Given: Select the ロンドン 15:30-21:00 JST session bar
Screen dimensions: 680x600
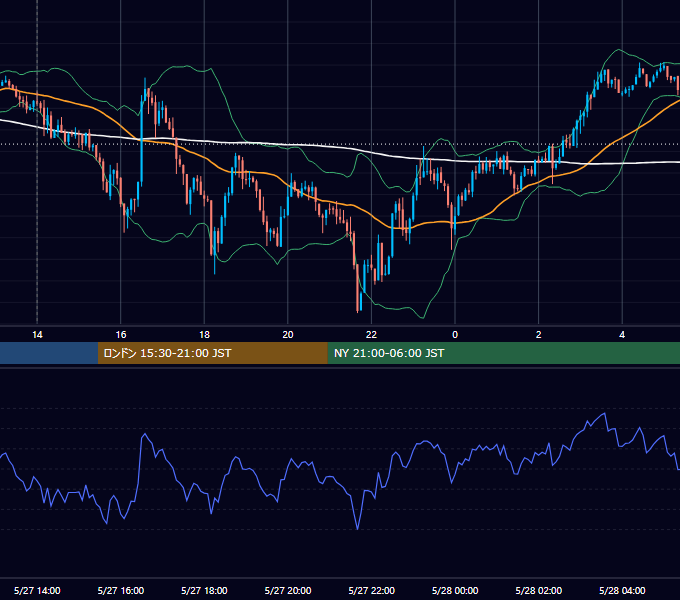Looking at the screenshot, I should pos(212,353).
